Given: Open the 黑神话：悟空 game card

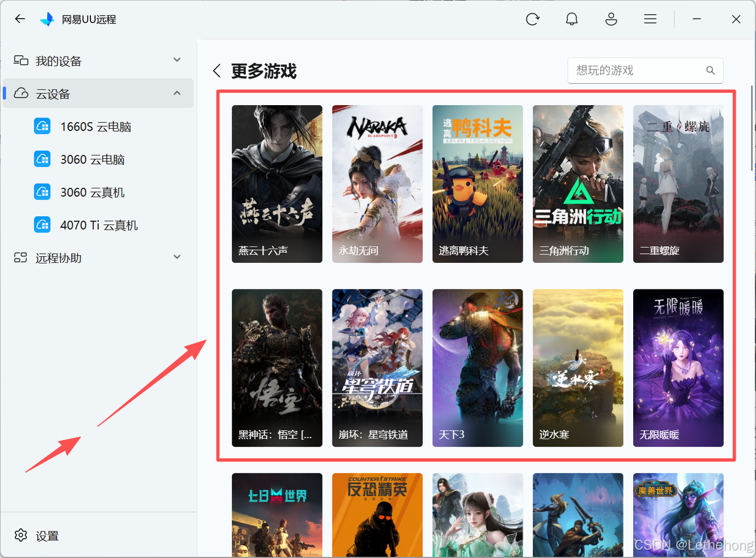Looking at the screenshot, I should point(277,368).
